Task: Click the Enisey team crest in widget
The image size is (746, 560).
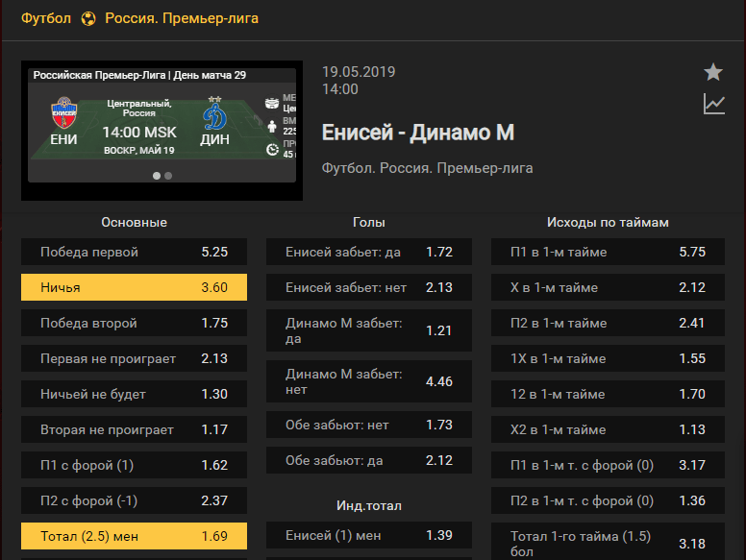Action: coord(63,113)
